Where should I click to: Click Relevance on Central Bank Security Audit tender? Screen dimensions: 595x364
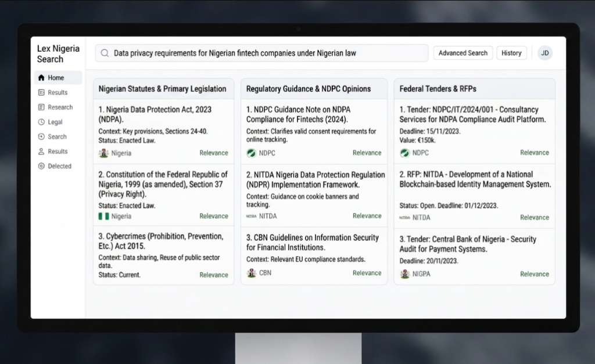(x=535, y=274)
